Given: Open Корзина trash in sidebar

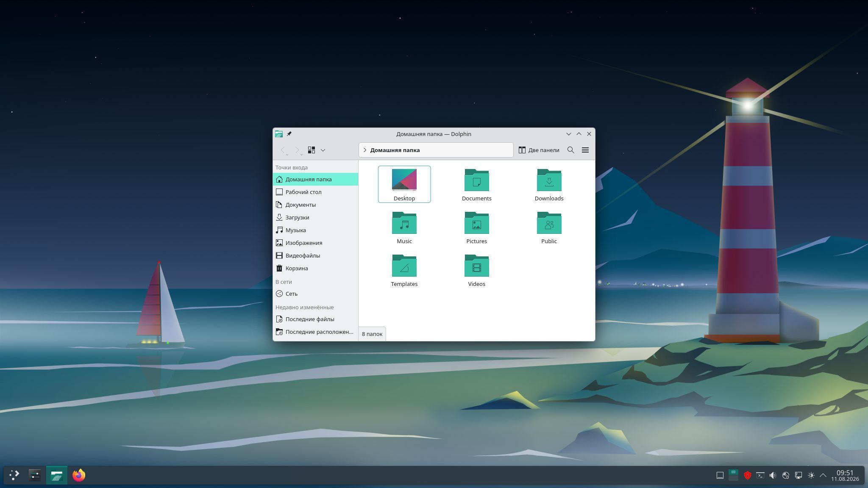Looking at the screenshot, I should point(316,268).
